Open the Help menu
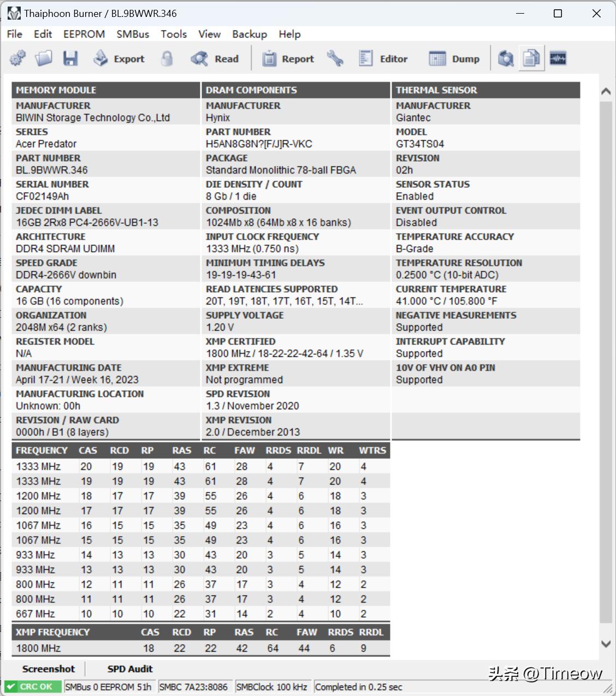616x696 pixels. (x=289, y=34)
